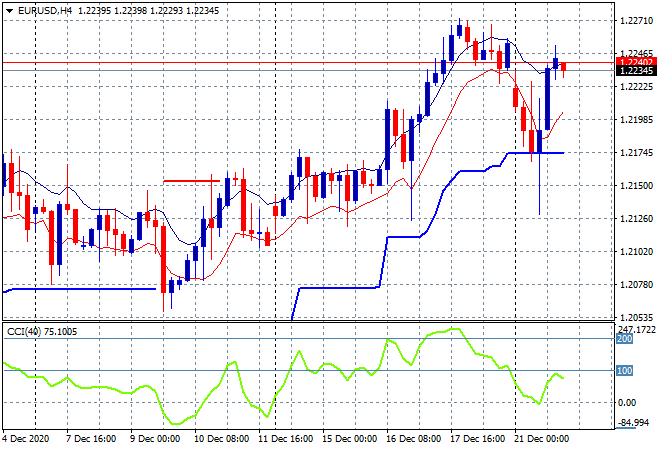Click the 247.1722 CCI scale maximum
The image size is (660, 450).
pos(636,330)
